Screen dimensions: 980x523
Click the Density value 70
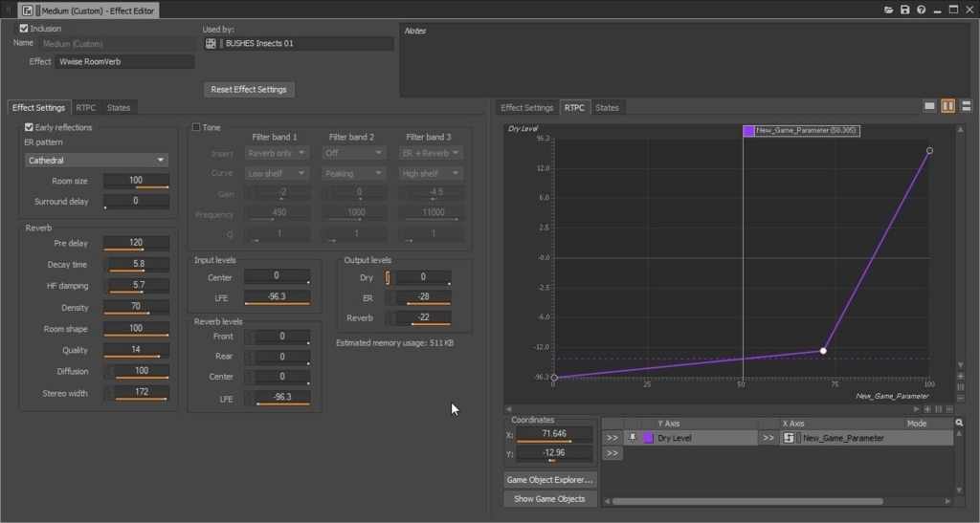coord(136,307)
